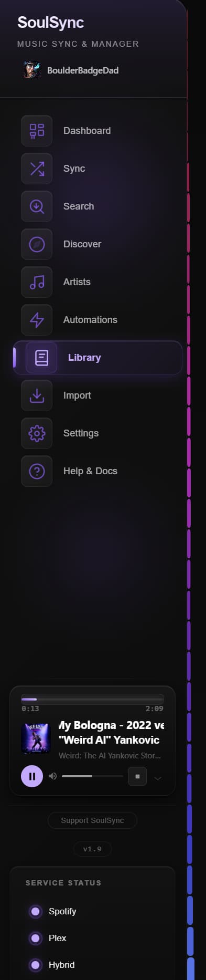Click the Help & Docs label
Image resolution: width=206 pixels, height=980 pixels.
(90, 471)
